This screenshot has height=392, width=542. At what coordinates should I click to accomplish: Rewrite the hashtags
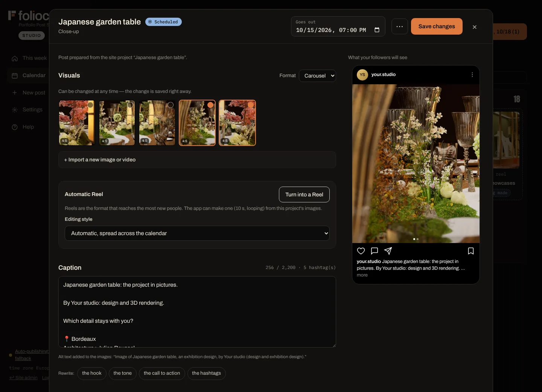click(x=206, y=373)
